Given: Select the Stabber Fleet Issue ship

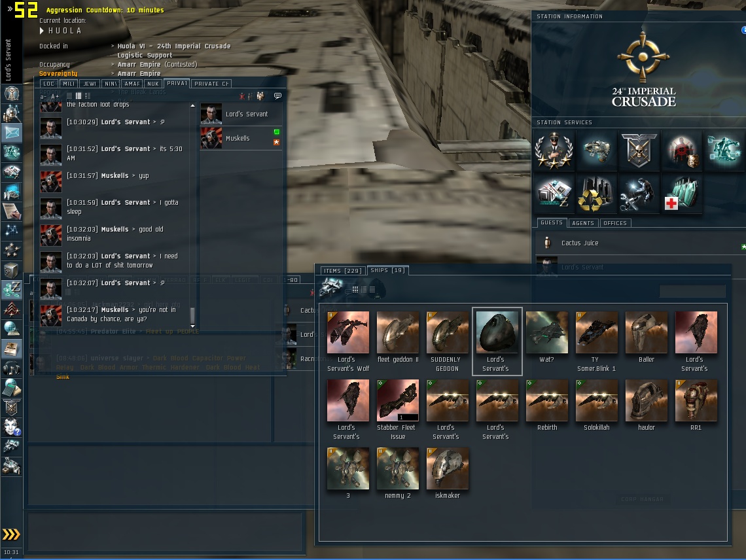Looking at the screenshot, I should (398, 411).
